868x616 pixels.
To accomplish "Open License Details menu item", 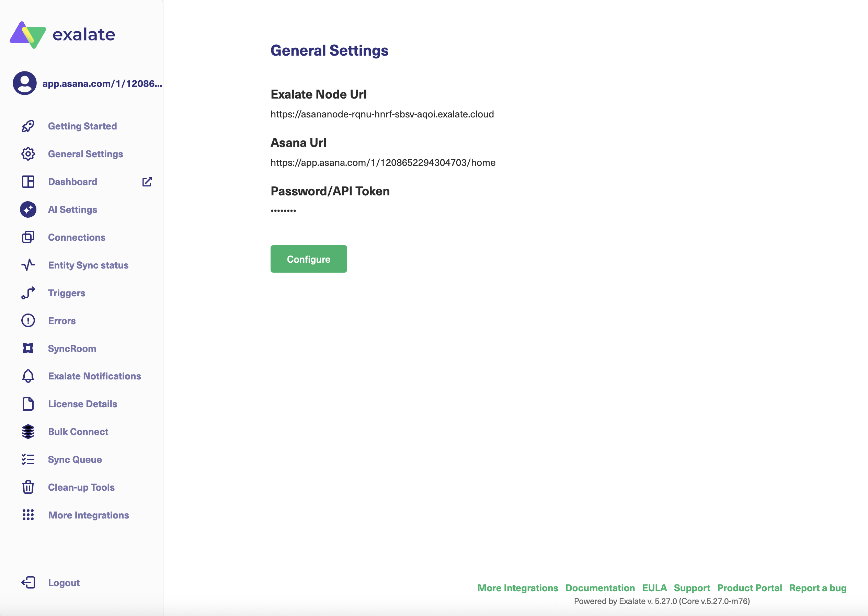I will pos(83,404).
